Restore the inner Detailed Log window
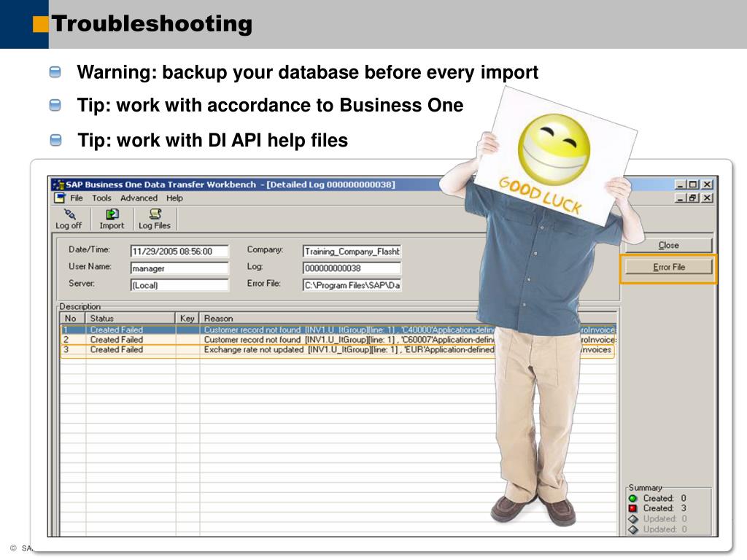This screenshot has width=747, height=560. tap(693, 198)
